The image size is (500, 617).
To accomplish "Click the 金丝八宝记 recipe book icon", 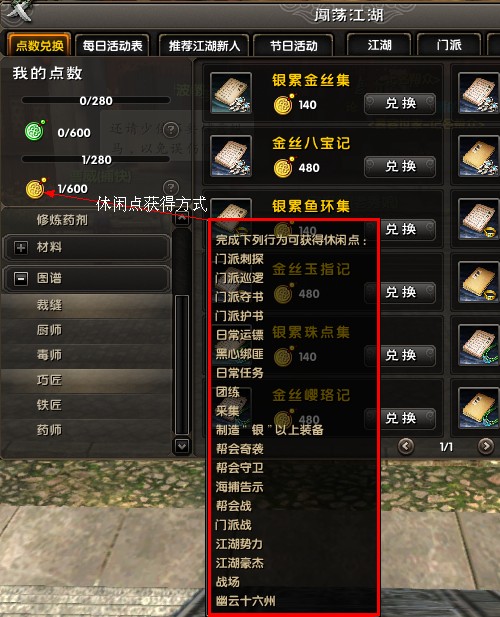I will click(231, 156).
